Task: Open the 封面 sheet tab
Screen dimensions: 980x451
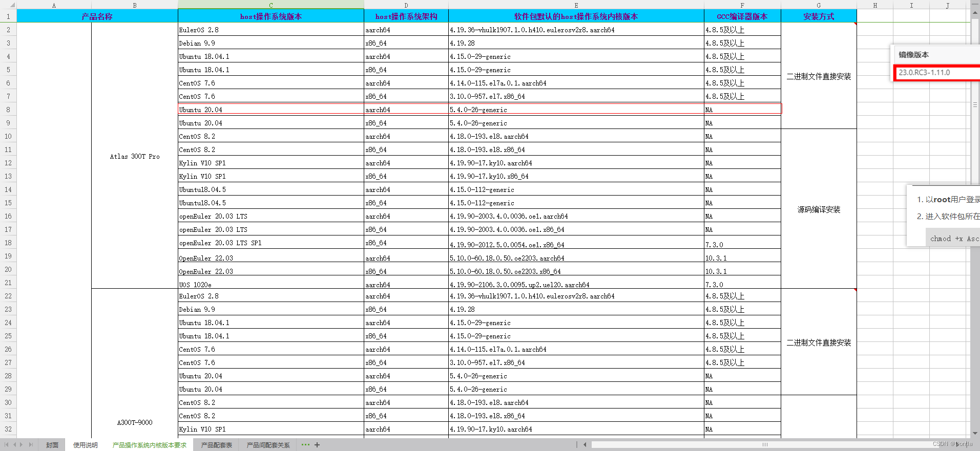Action: coord(52,445)
